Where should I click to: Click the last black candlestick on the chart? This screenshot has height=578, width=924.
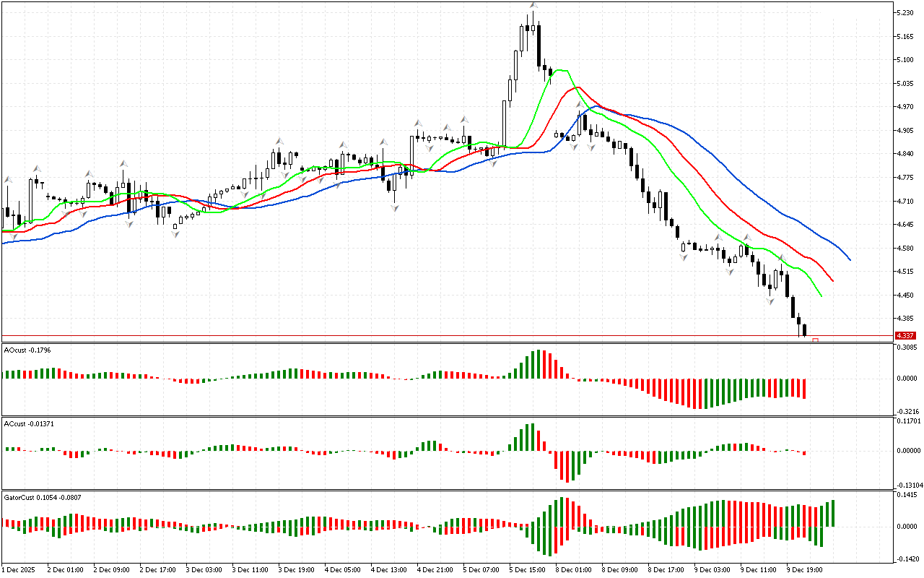point(804,330)
